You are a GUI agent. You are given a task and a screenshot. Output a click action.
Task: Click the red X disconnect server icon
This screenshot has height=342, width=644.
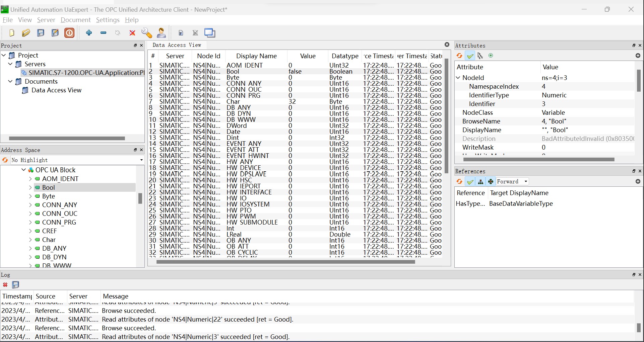[132, 33]
